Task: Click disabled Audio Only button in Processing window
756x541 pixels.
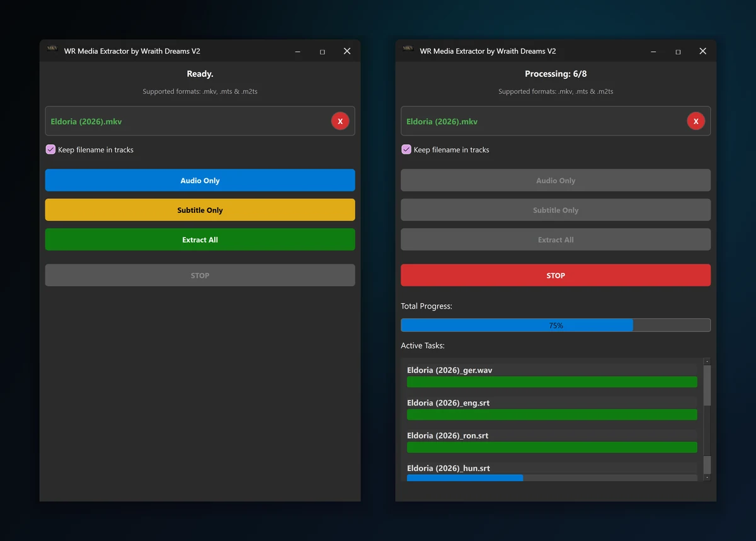Action: (556, 180)
